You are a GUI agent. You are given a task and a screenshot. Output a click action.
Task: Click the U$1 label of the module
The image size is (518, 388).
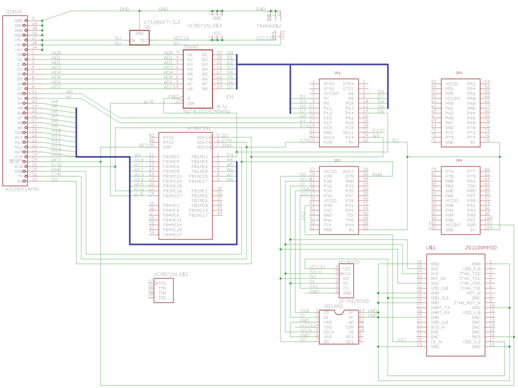(431, 248)
